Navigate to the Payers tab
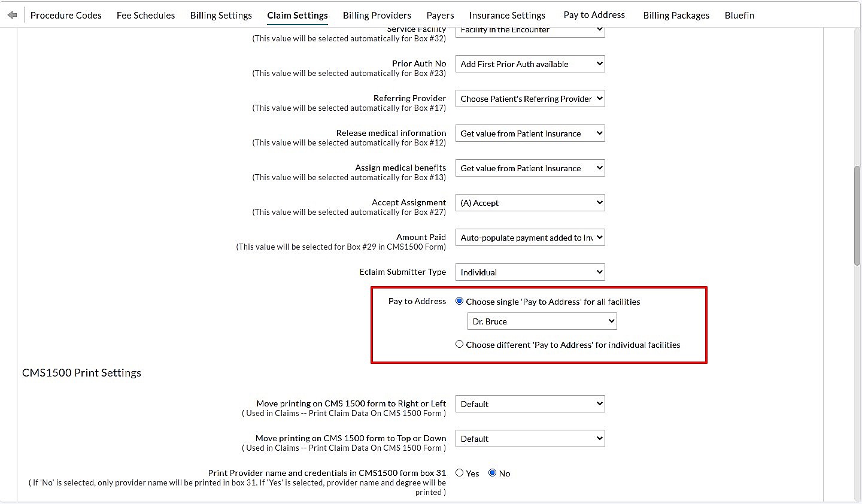Viewport: 862px width, 504px height. click(440, 16)
